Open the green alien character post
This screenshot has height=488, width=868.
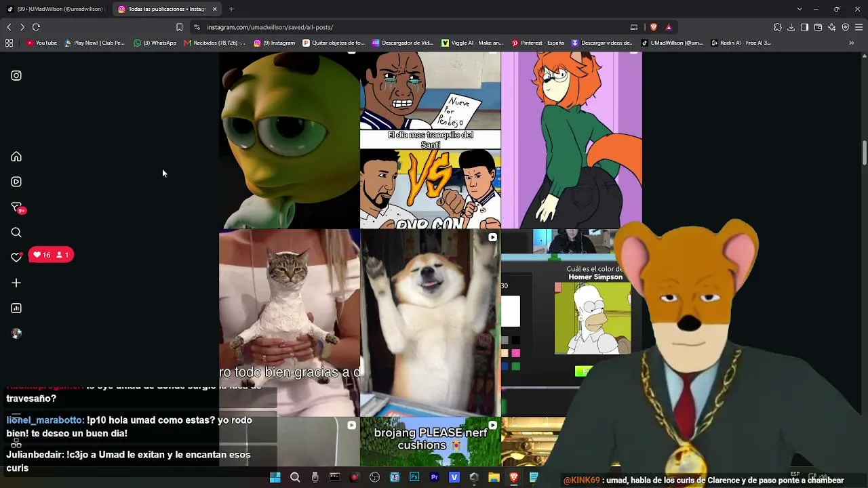(x=290, y=140)
